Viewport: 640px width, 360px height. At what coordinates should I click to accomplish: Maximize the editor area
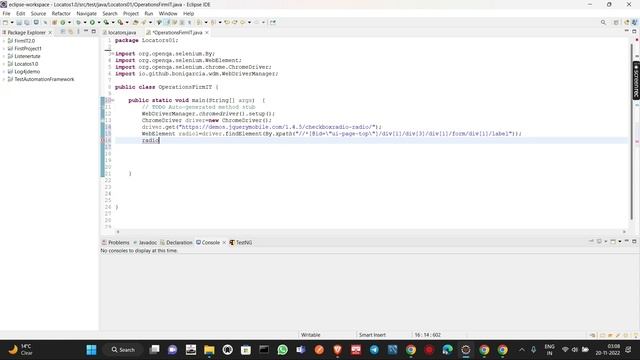634,31
